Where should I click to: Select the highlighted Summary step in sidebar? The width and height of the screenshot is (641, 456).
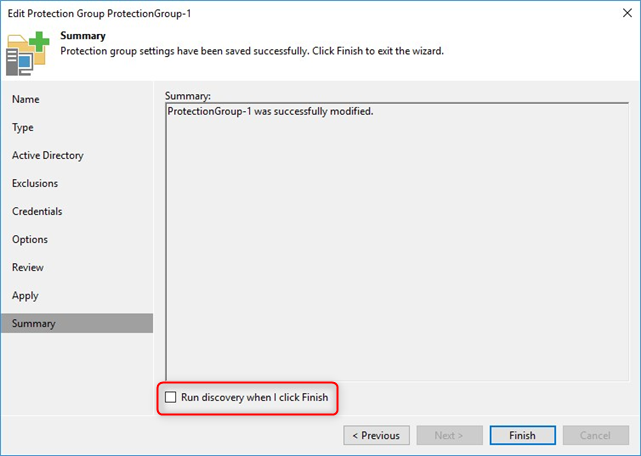34,324
